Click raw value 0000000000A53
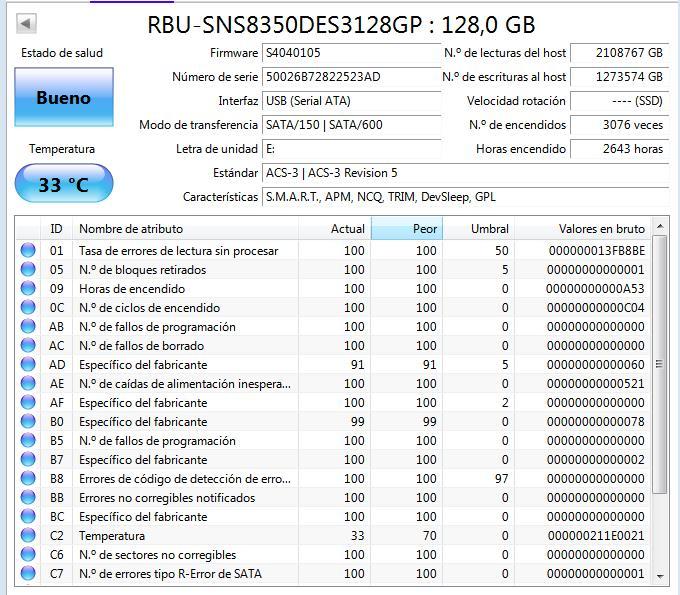Screen dimensions: 680x595 tap(595, 289)
